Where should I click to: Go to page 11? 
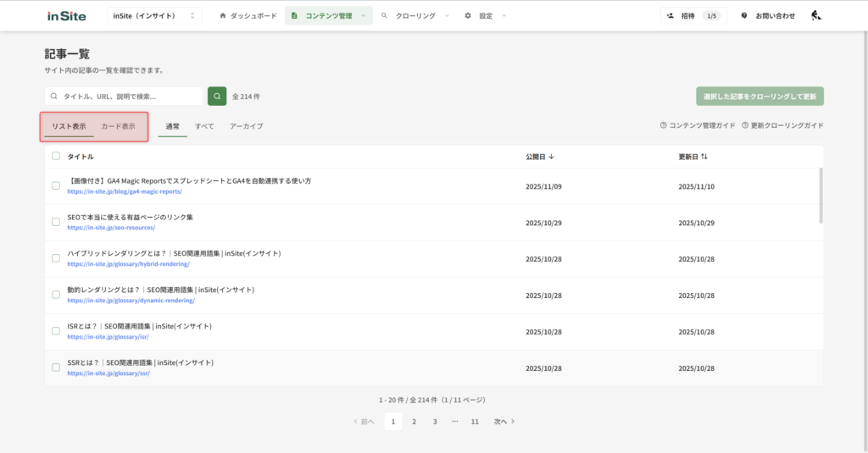coord(475,422)
